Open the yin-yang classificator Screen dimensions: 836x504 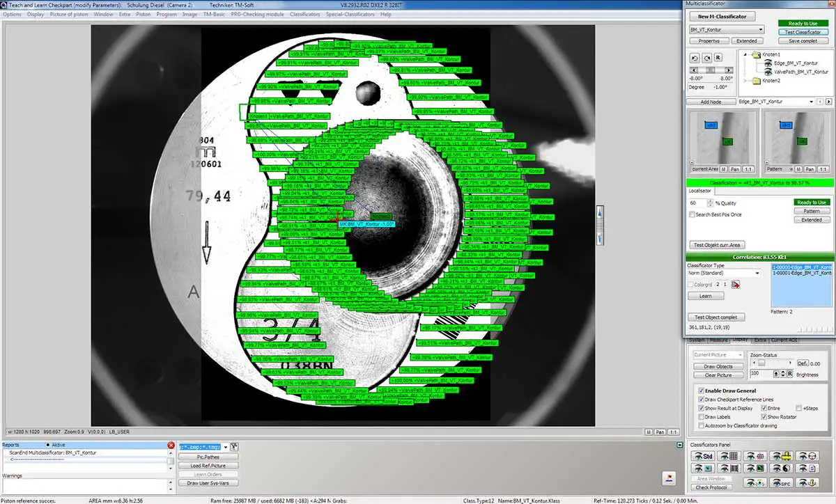781,468
